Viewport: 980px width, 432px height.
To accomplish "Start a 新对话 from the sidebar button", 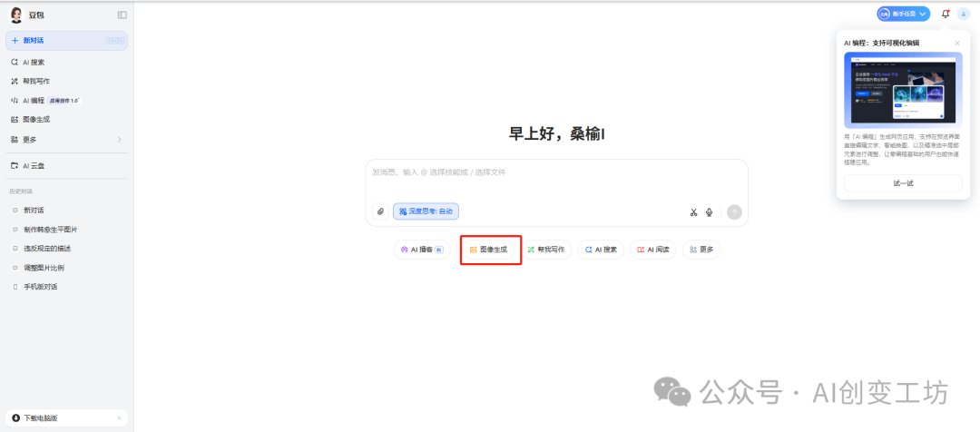I will tap(67, 41).
